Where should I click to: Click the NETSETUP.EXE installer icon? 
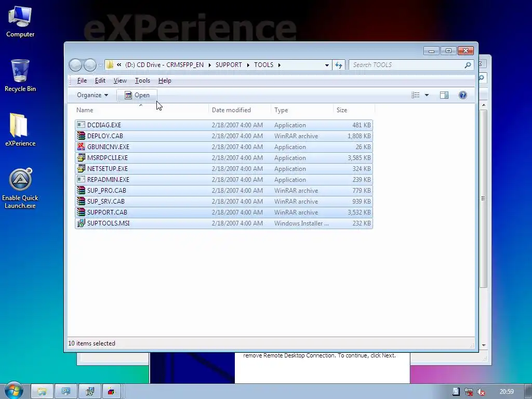(x=81, y=168)
